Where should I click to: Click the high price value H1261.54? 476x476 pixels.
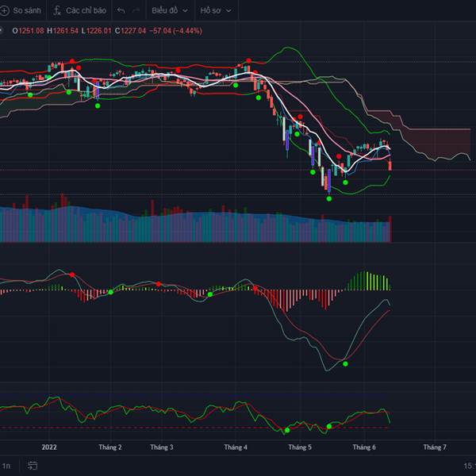click(63, 31)
